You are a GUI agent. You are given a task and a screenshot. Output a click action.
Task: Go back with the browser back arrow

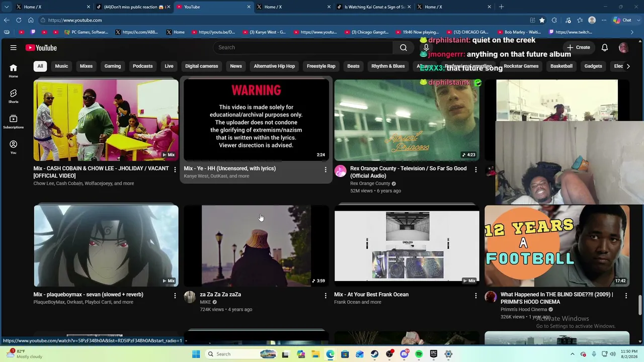7,20
